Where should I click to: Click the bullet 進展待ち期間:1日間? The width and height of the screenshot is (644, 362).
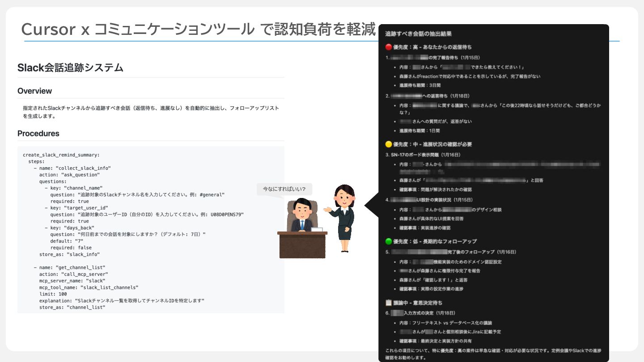coord(420,131)
